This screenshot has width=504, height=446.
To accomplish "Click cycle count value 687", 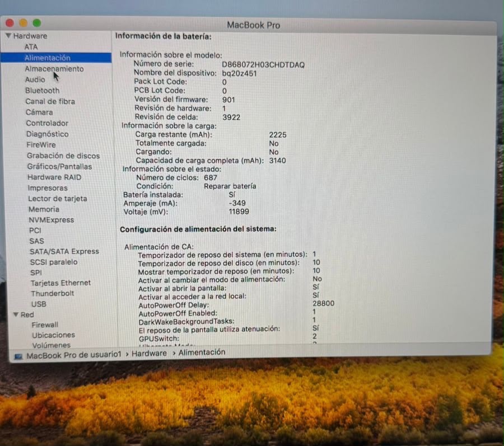I will pos(211,177).
